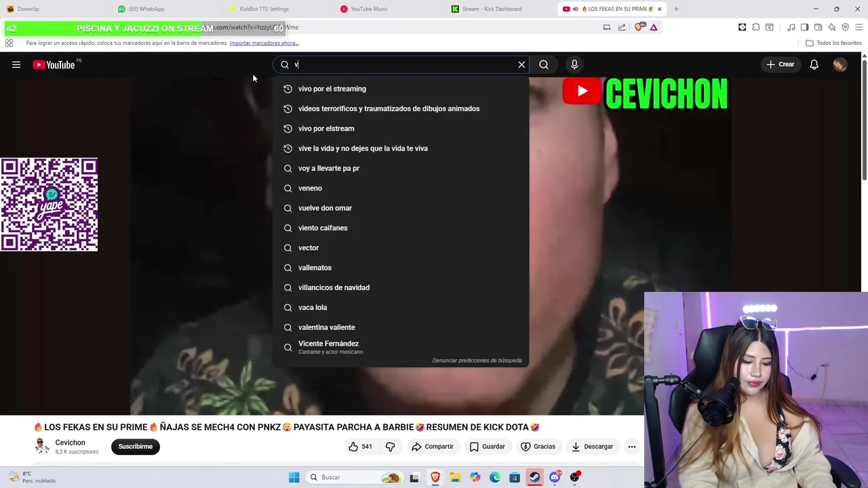Open the Cevichon channel name link

(x=71, y=443)
